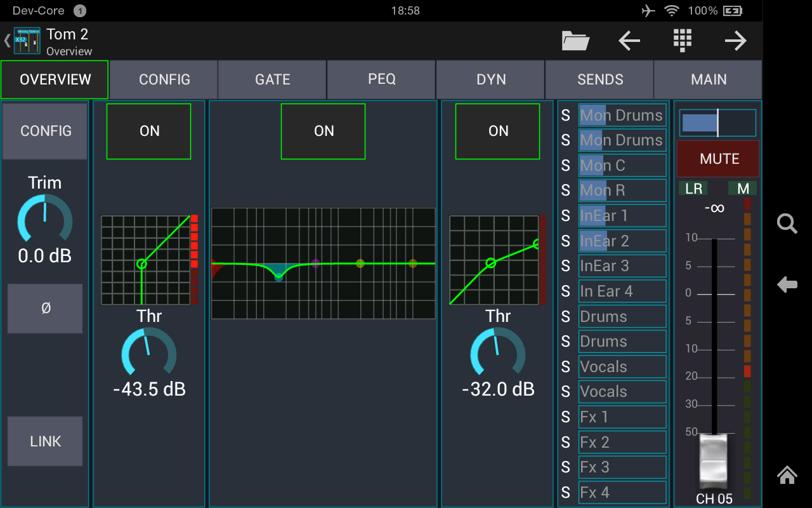Mute channel 5 with the MUTE button
The height and width of the screenshot is (508, 812).
click(717, 158)
